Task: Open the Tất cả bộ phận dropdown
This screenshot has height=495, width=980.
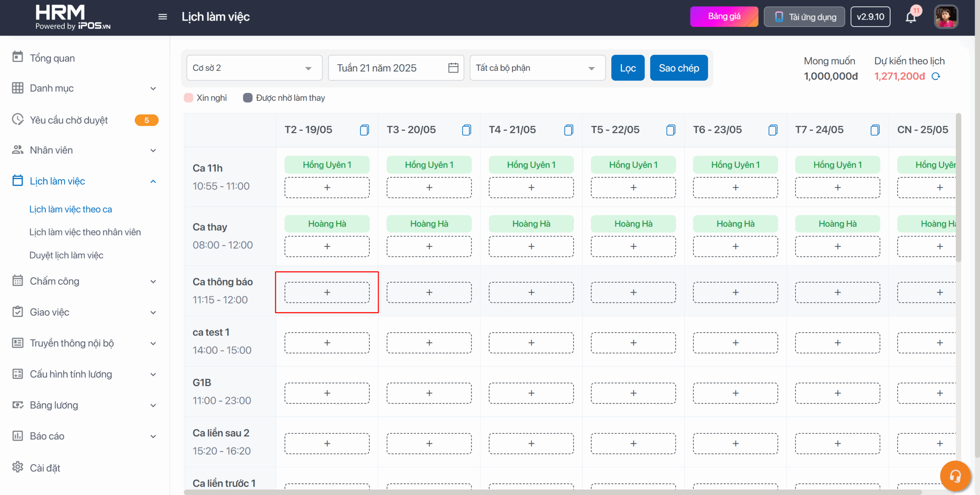Action: click(x=537, y=68)
